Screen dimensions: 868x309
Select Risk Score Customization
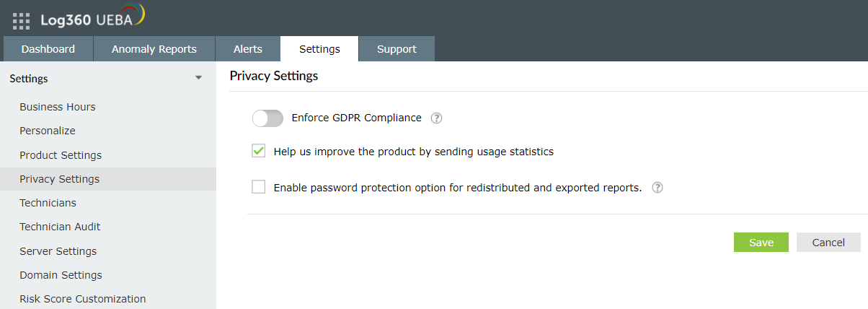82,299
